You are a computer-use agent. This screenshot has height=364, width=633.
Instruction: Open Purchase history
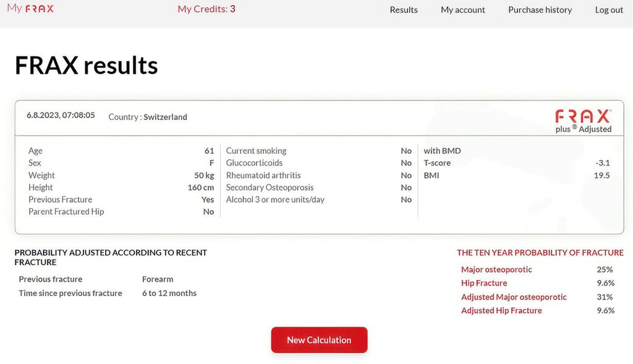tap(540, 10)
